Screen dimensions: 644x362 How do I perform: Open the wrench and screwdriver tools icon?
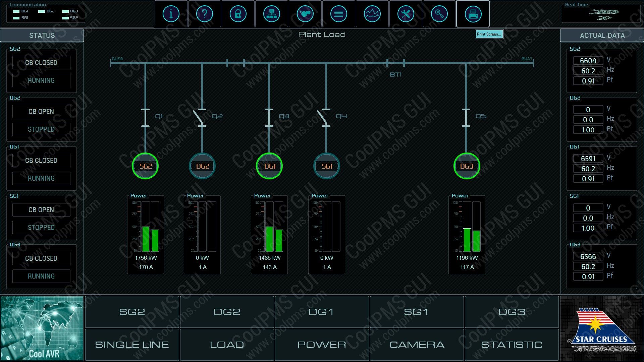406,14
